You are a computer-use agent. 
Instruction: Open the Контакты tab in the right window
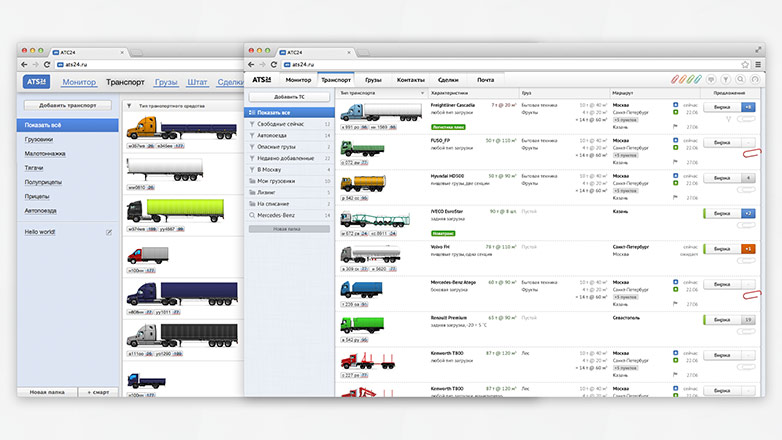pyautogui.click(x=410, y=80)
